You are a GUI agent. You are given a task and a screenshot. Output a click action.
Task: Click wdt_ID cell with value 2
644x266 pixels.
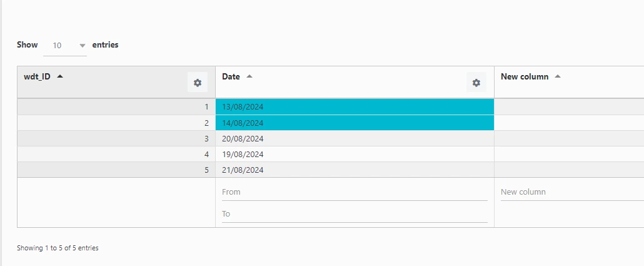(116, 123)
